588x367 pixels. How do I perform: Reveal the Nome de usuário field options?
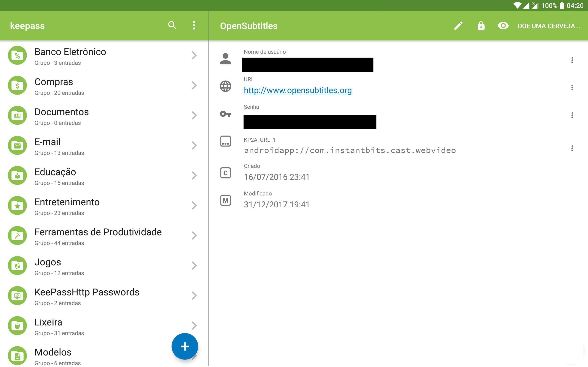tap(572, 60)
